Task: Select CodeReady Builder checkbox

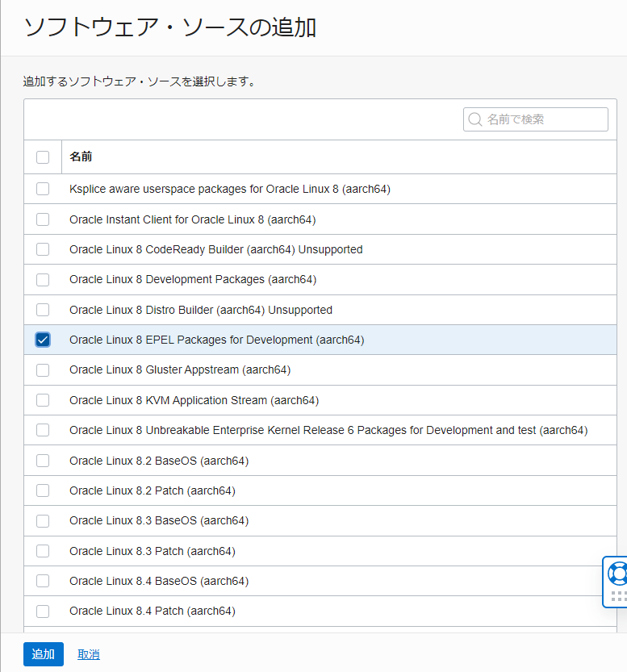Action: pyautogui.click(x=43, y=249)
